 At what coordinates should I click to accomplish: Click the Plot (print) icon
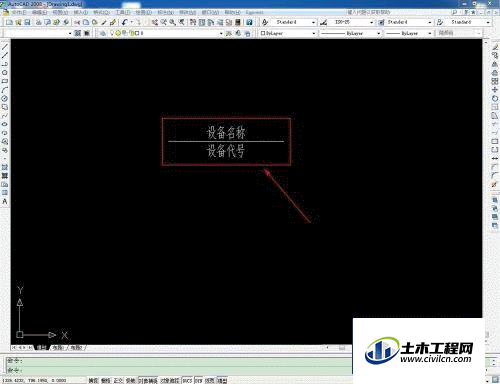pyautogui.click(x=39, y=22)
